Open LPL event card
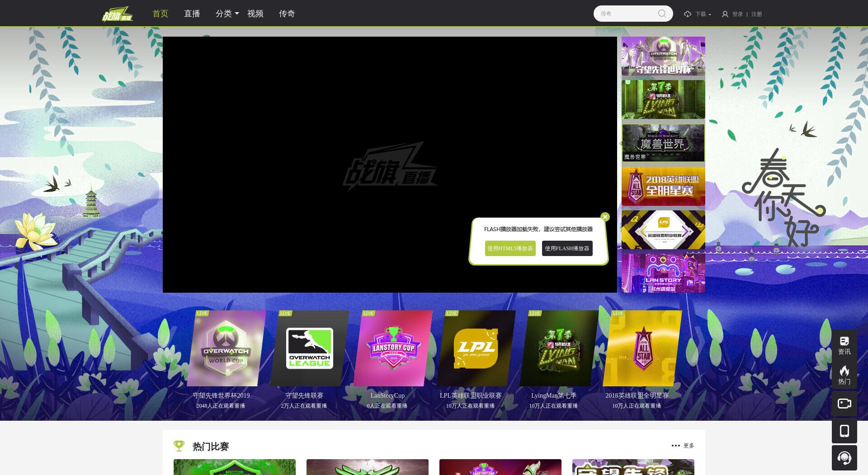This screenshot has width=868, height=475. (476, 348)
